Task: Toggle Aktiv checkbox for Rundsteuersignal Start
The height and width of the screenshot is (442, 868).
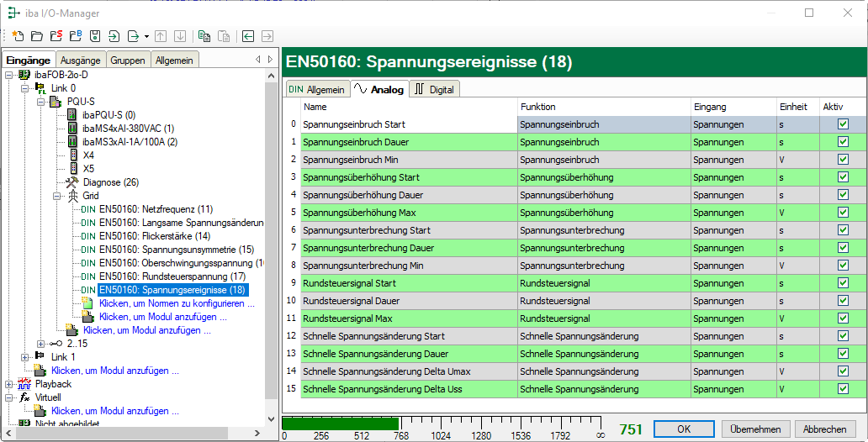Action: [843, 283]
